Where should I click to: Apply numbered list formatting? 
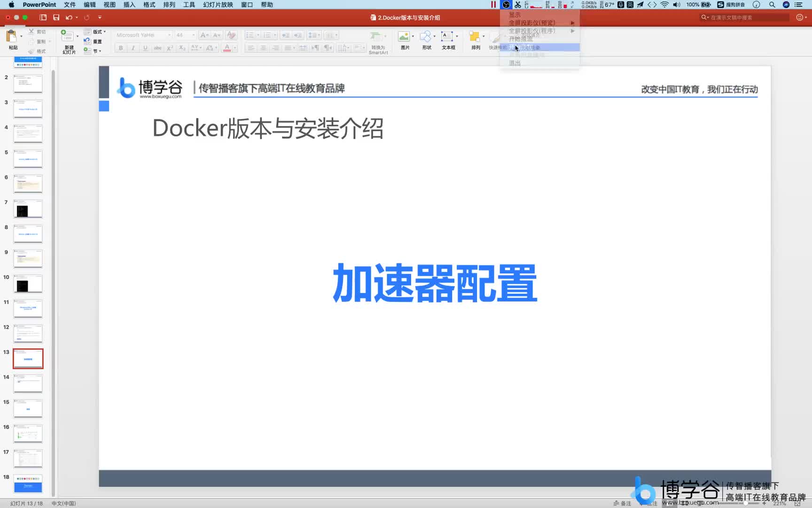(270, 35)
